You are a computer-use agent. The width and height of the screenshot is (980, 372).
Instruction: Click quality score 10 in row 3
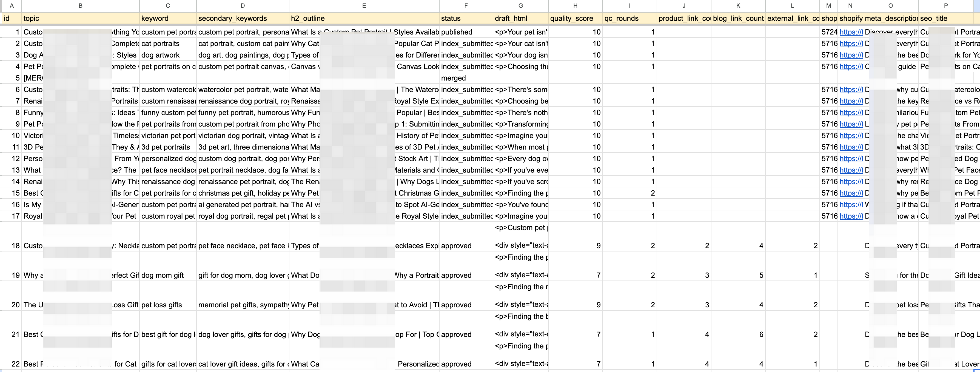[x=575, y=55]
